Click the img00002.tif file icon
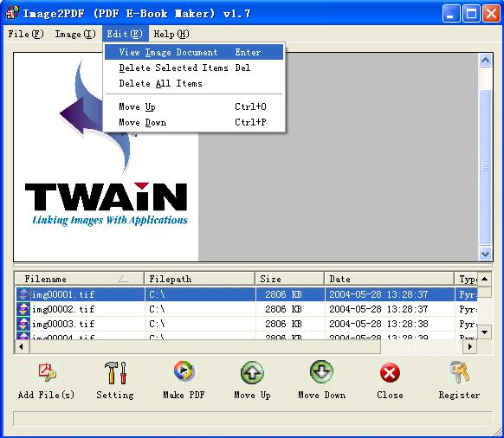This screenshot has height=438, width=504. 23,309
